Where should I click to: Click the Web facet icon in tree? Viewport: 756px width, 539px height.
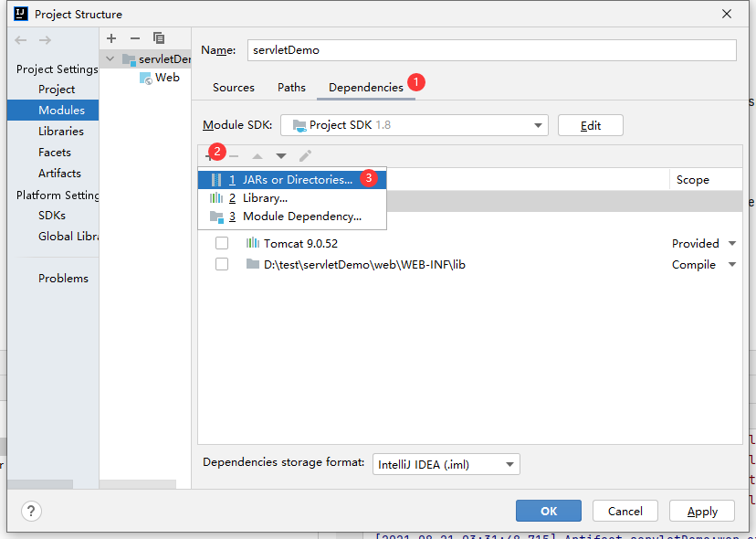[x=145, y=78]
